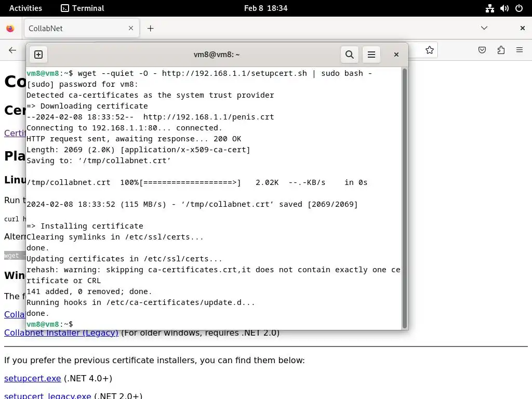Open Firefox extensions puzzle icon
532x399 pixels.
[501, 50]
